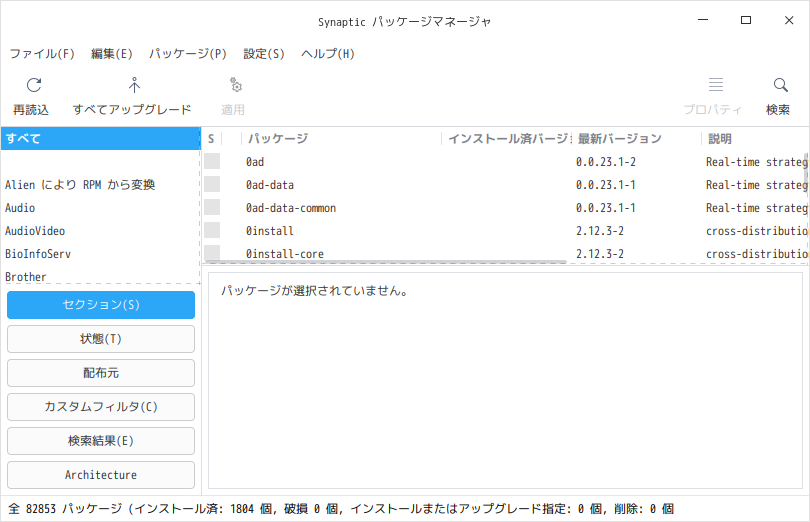Sort by パッケージ column header
This screenshot has height=522, width=810.
(x=341, y=139)
